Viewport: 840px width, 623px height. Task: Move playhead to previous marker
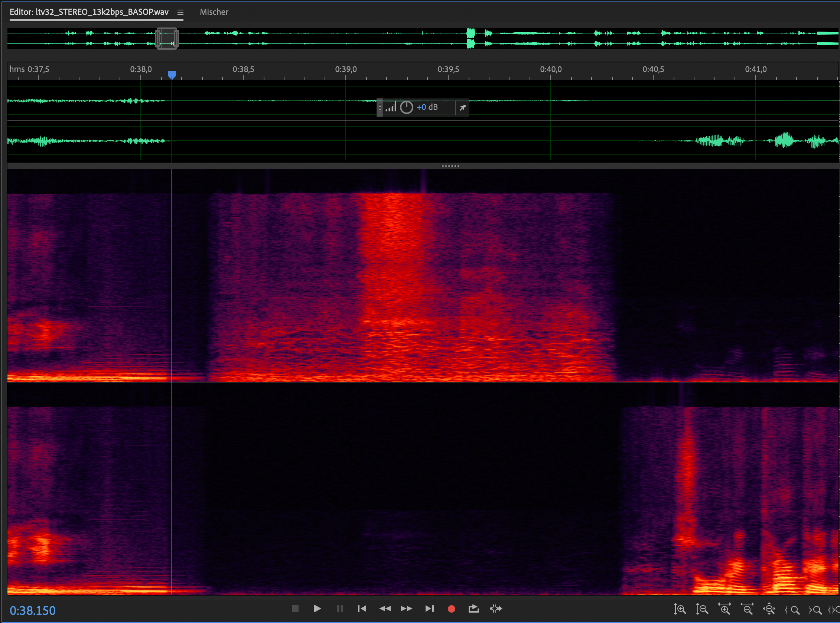click(x=362, y=609)
